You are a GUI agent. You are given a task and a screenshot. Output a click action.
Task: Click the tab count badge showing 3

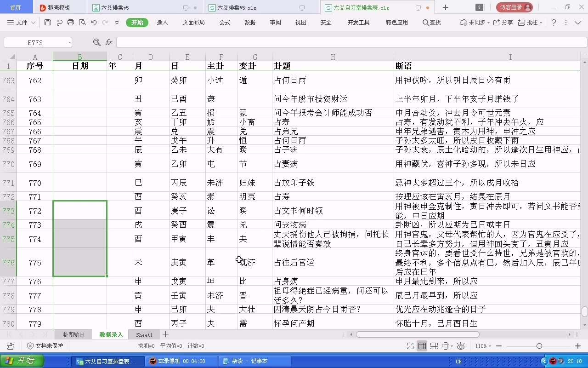479,7
